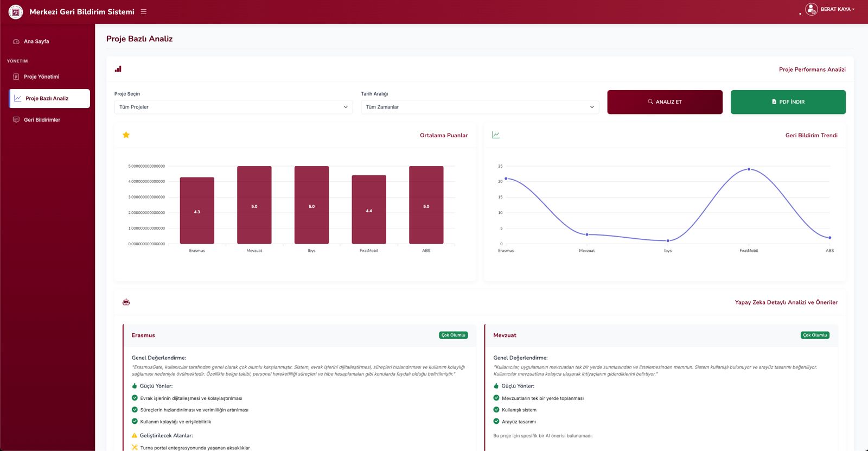
Task: Click the Ortalama Puanlar heading
Action: tap(444, 135)
